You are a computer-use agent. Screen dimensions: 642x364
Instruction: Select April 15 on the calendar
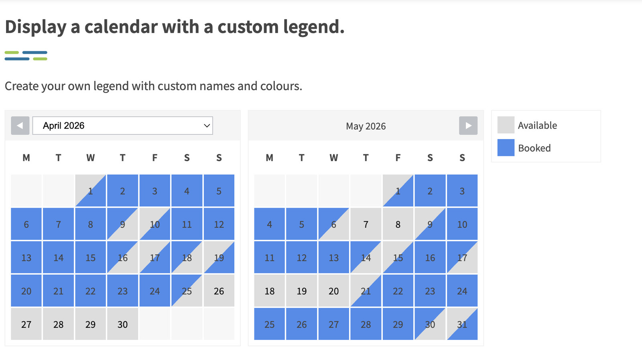(90, 258)
